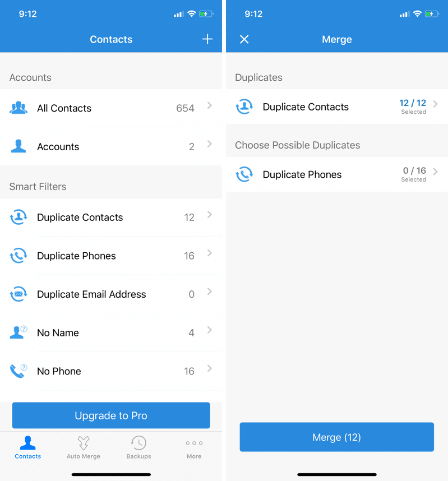Open the More tab
The width and height of the screenshot is (448, 481).
click(x=194, y=447)
